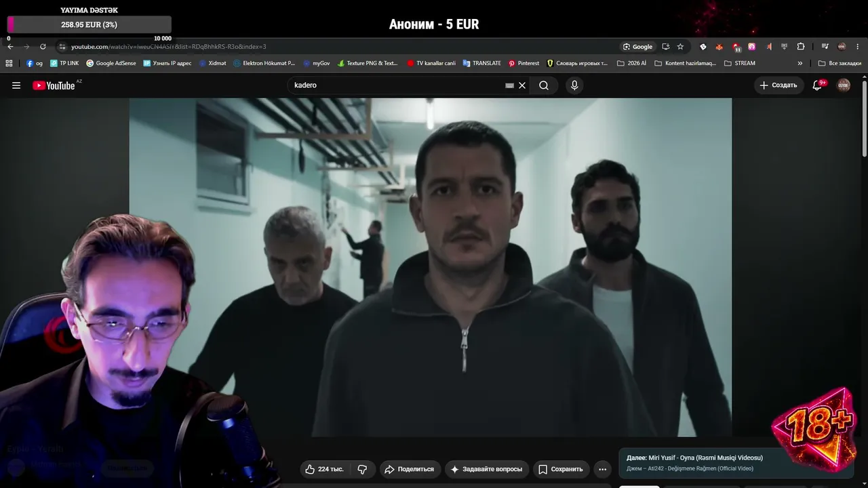Viewport: 868px width, 488px height.
Task: Open the TV kanallar canli bookmark
Action: 431,63
